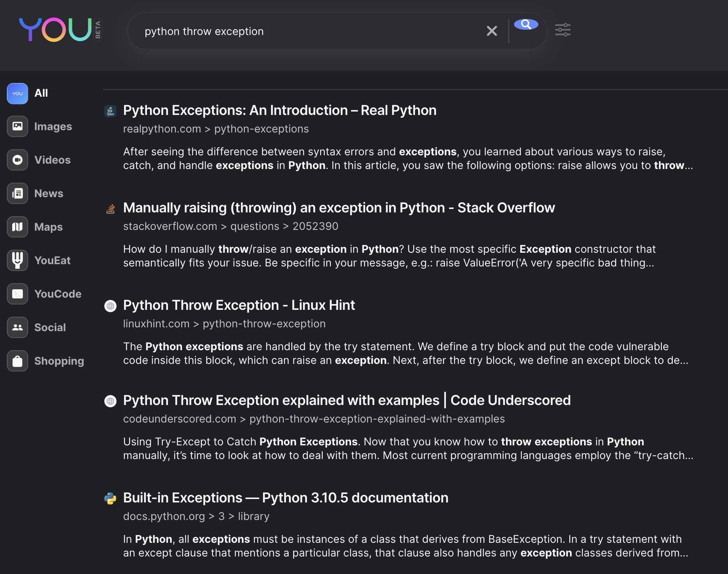Click the codeunderscored.com URL breadcrumb
Viewport: 728px width, 574px height.
pyautogui.click(x=314, y=419)
